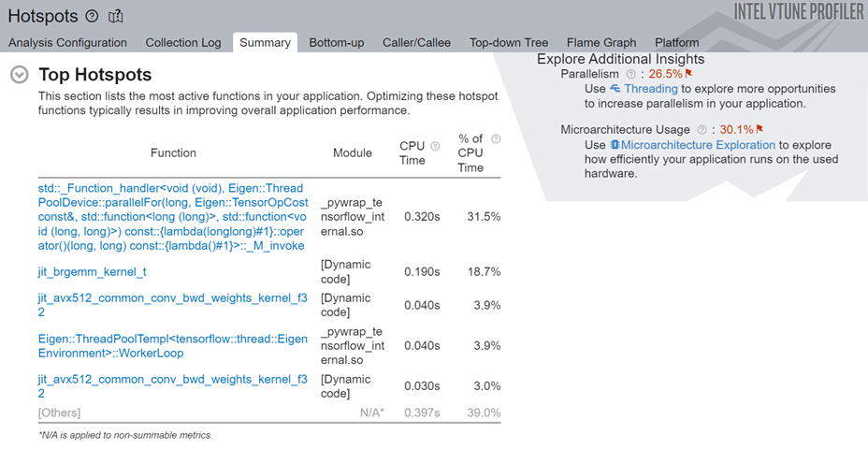This screenshot has height=449, width=868.
Task: Go to Analysis Configuration tab
Action: [67, 42]
